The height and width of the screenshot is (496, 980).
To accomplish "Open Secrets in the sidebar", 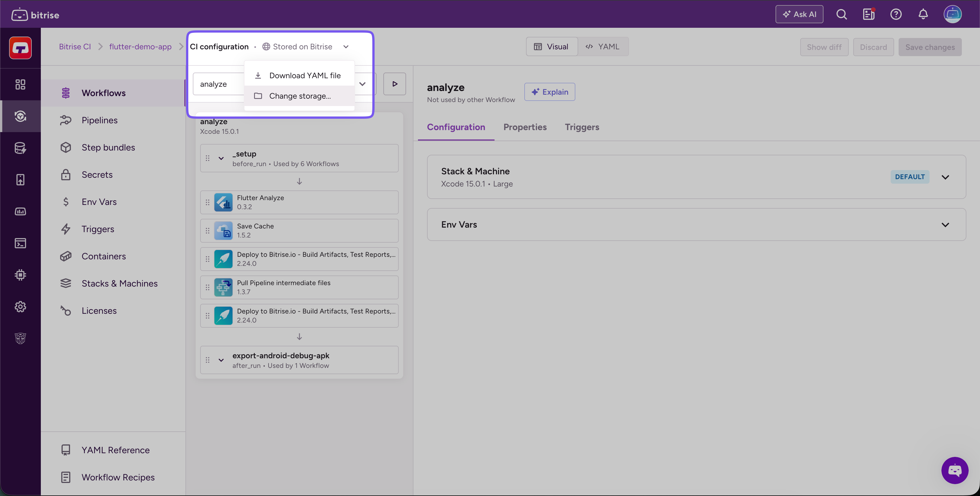I will [x=113, y=175].
